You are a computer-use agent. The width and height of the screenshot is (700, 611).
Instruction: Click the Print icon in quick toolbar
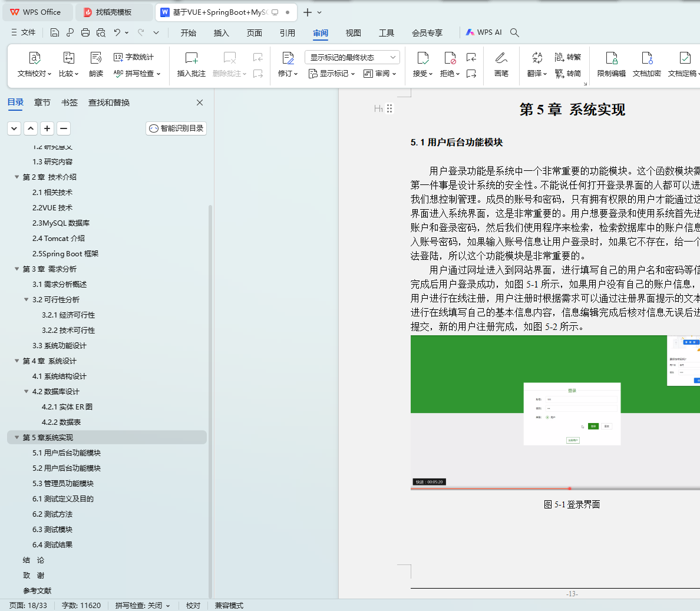(85, 32)
